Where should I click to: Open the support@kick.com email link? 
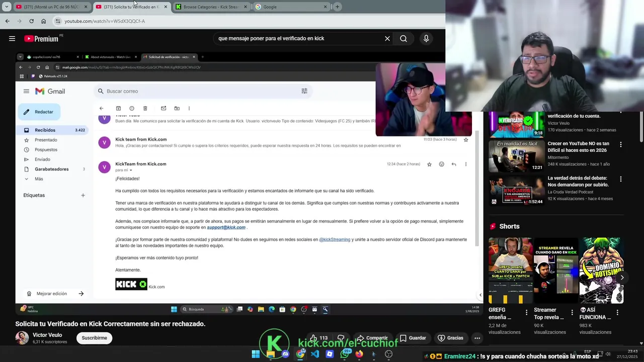(x=226, y=227)
